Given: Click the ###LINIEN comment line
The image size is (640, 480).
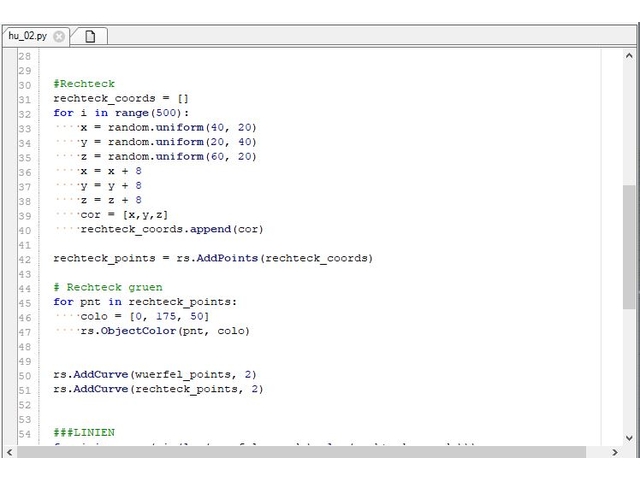Looking at the screenshot, I should 84,433.
